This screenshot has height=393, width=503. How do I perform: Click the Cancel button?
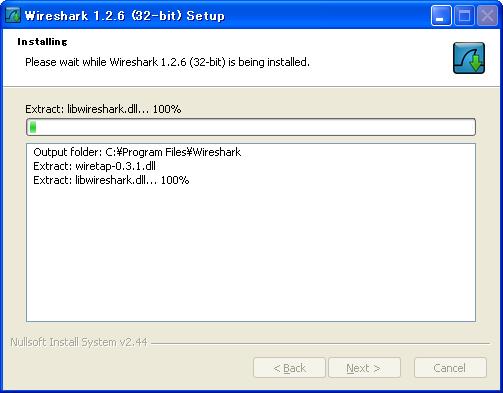pyautogui.click(x=450, y=368)
